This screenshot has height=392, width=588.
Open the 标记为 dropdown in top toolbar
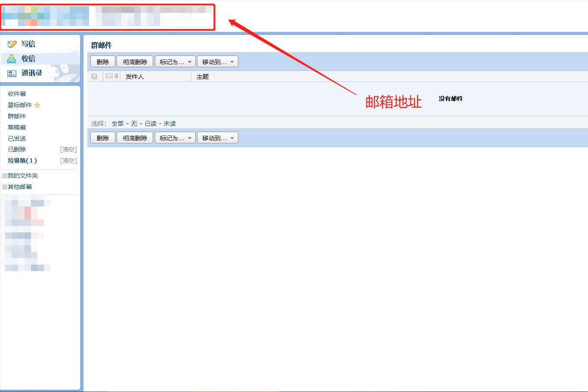coord(175,61)
